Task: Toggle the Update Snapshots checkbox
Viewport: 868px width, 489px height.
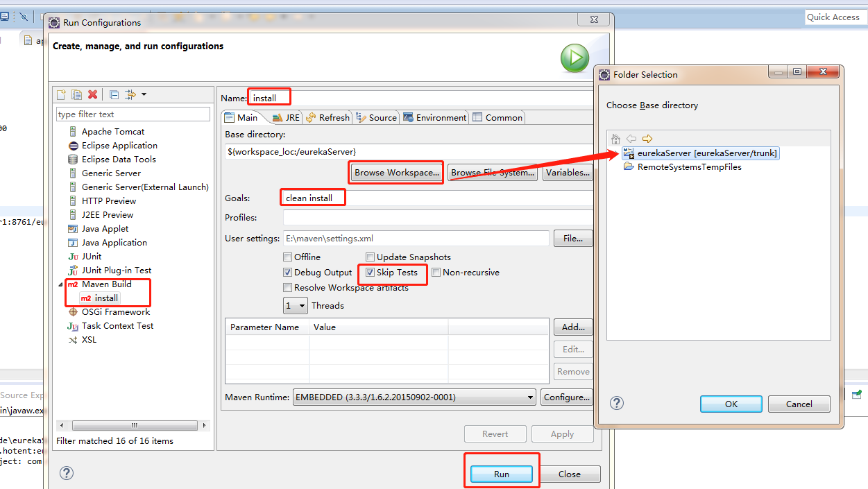Action: [371, 257]
